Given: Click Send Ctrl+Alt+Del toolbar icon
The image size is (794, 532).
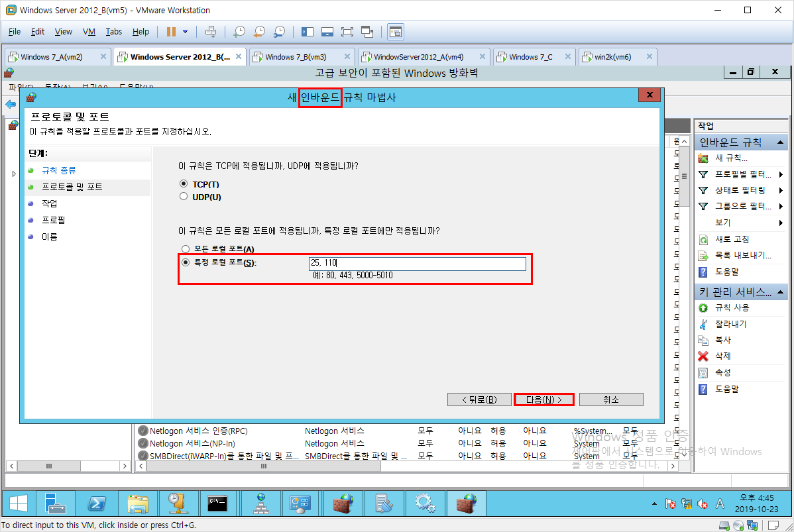Looking at the screenshot, I should coord(211,32).
